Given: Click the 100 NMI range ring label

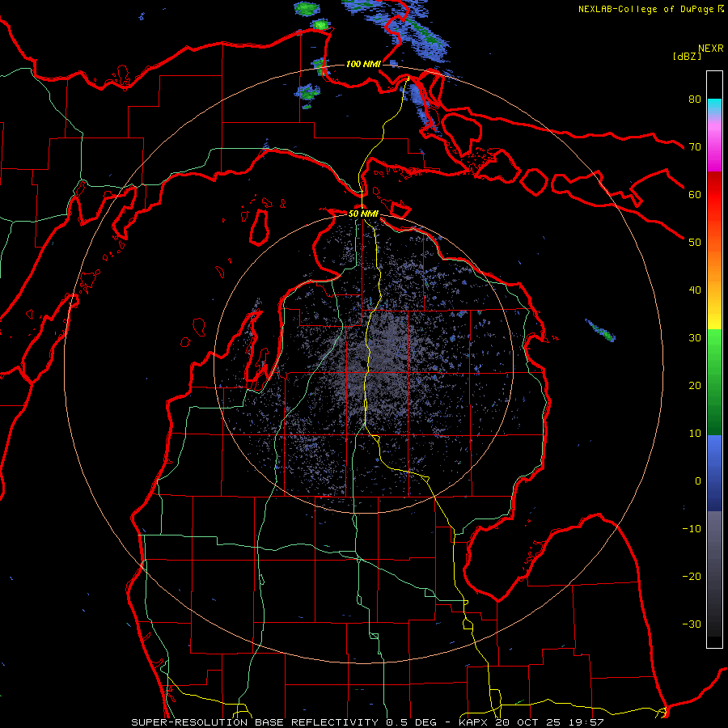Looking at the screenshot, I should coord(363,64).
